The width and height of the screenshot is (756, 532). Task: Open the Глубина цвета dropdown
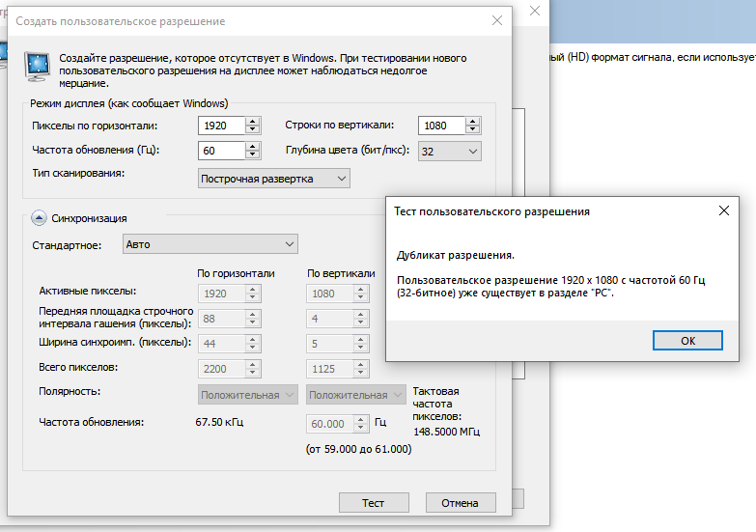[450, 151]
